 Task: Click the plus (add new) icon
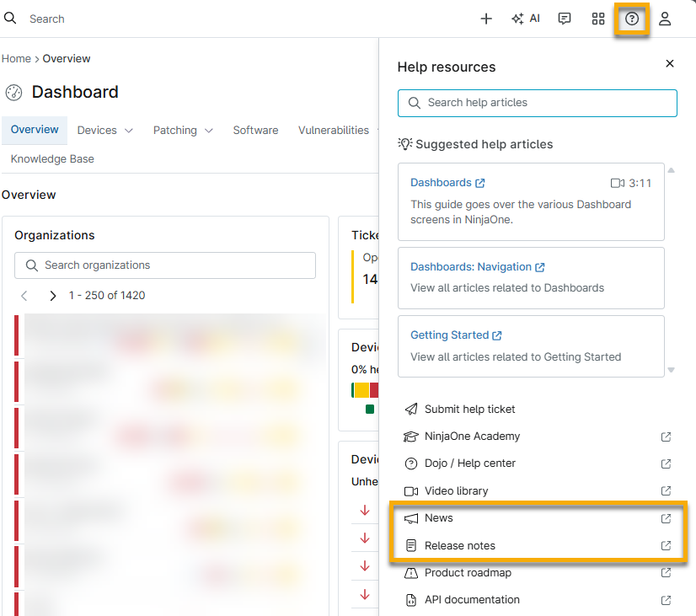[486, 19]
